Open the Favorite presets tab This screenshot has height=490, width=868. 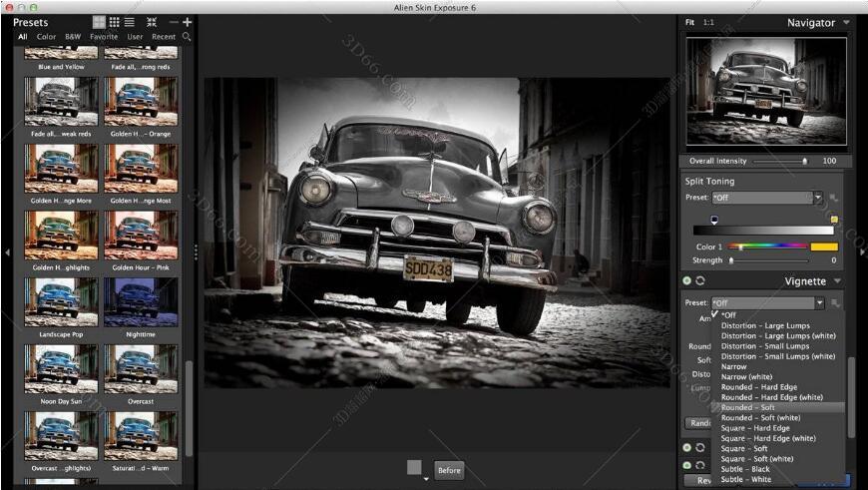click(x=104, y=37)
